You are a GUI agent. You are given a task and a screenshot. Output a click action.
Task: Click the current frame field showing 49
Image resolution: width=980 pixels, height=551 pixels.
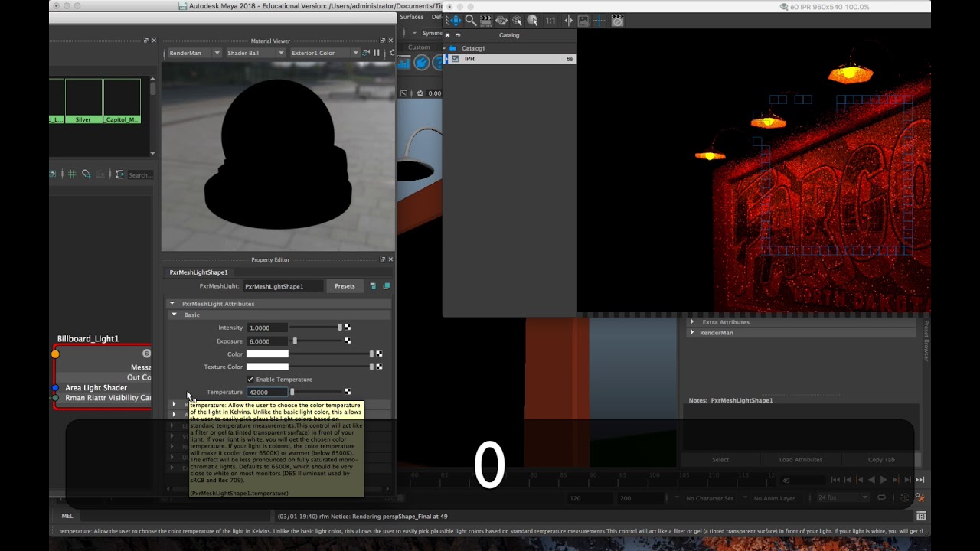click(802, 480)
